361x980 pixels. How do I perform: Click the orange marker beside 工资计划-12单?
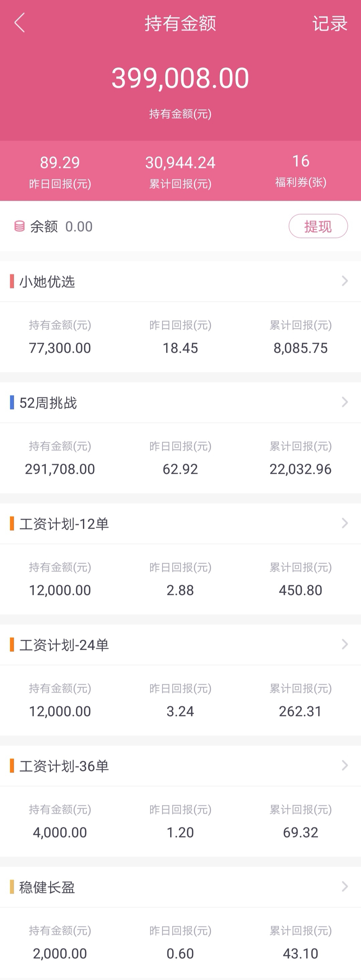[12, 524]
